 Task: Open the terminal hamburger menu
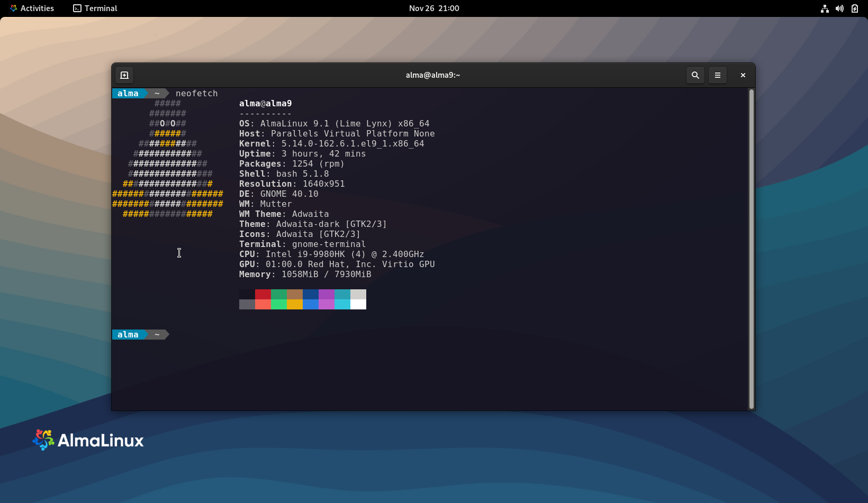click(718, 75)
